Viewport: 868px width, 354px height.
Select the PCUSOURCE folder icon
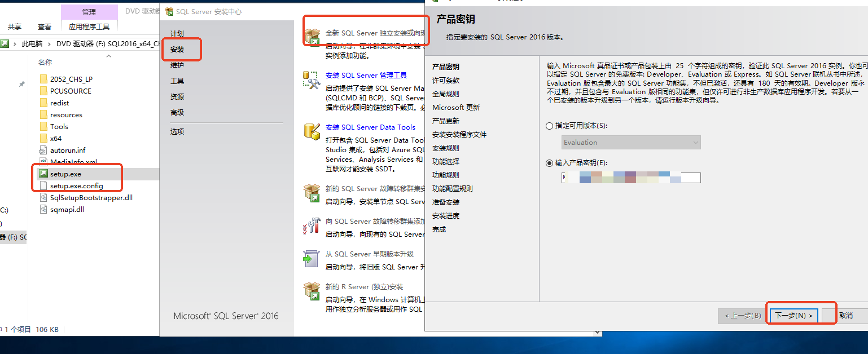[x=43, y=91]
